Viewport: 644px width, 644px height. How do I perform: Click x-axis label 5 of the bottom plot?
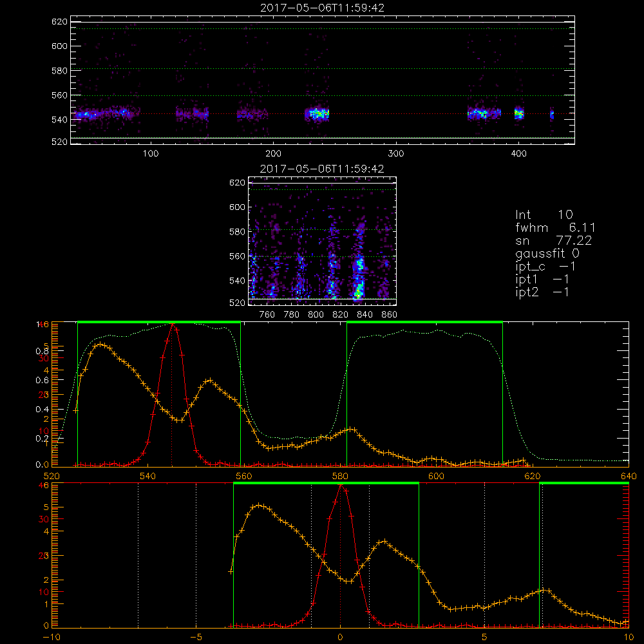pyautogui.click(x=484, y=638)
